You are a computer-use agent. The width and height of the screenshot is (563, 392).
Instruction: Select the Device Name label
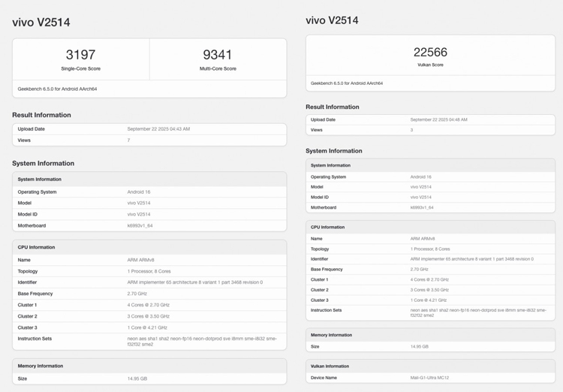pos(324,378)
